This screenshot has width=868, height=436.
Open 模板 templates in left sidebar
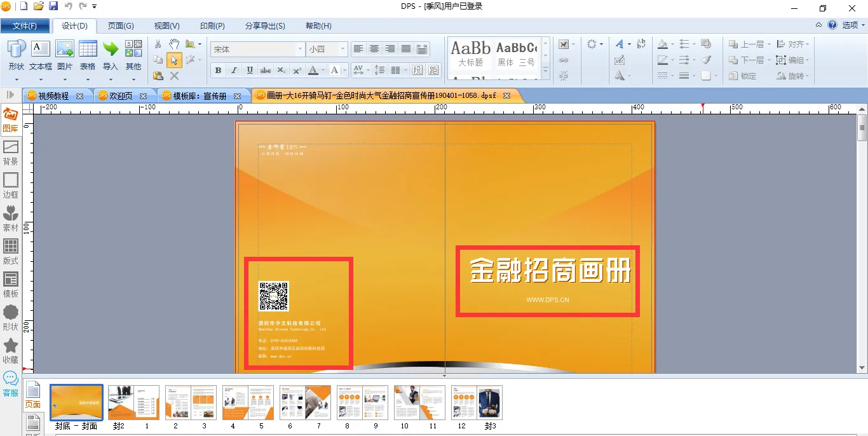pyautogui.click(x=11, y=285)
